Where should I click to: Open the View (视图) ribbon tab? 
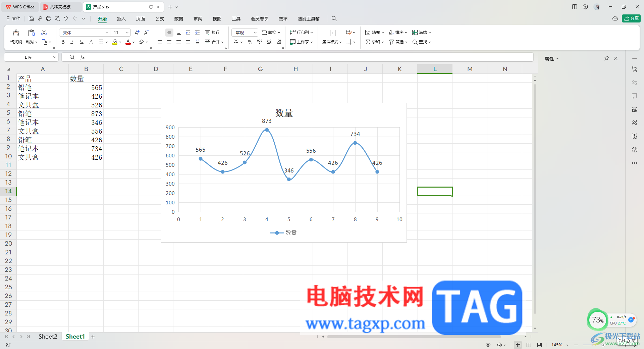217,19
